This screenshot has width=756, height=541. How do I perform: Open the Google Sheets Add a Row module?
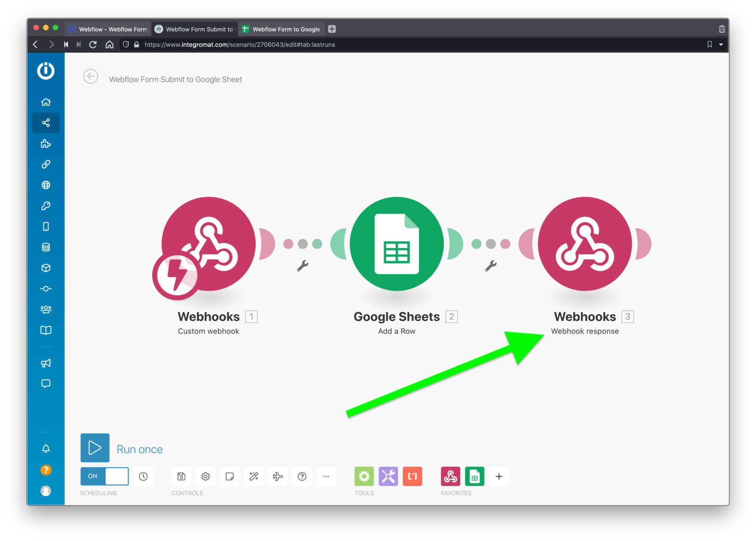click(x=397, y=244)
